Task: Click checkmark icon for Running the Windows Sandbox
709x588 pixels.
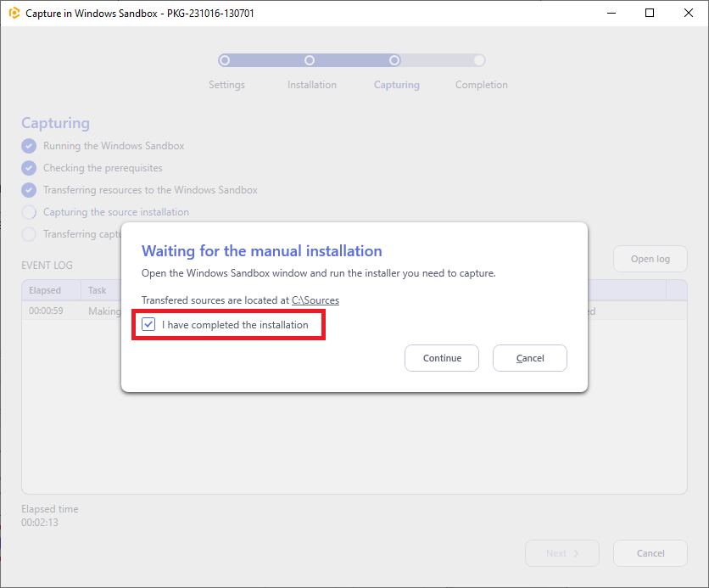Action: 29,146
